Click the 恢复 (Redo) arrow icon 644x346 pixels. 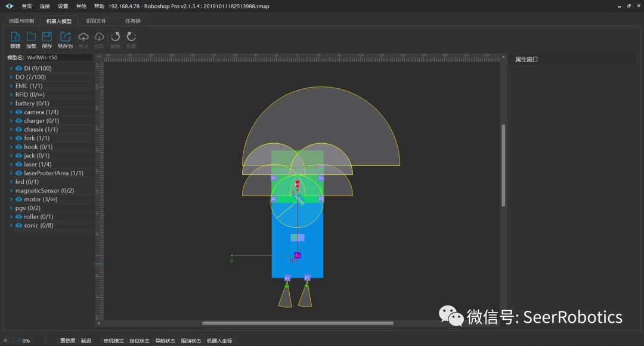pyautogui.click(x=131, y=37)
